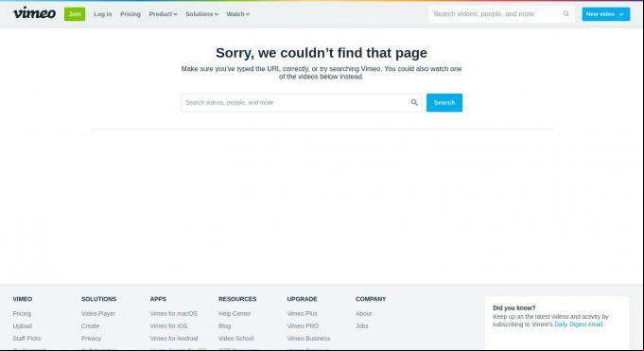Click the blue Search button
Image resolution: width=644 pixels, height=351 pixels.
tap(444, 102)
